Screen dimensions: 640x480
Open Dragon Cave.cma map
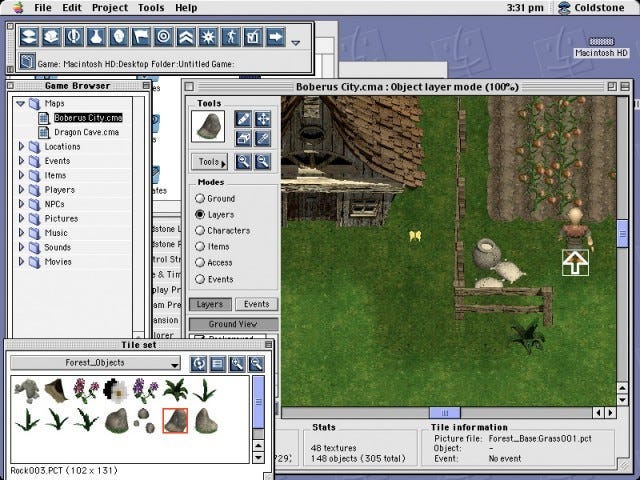pyautogui.click(x=87, y=132)
